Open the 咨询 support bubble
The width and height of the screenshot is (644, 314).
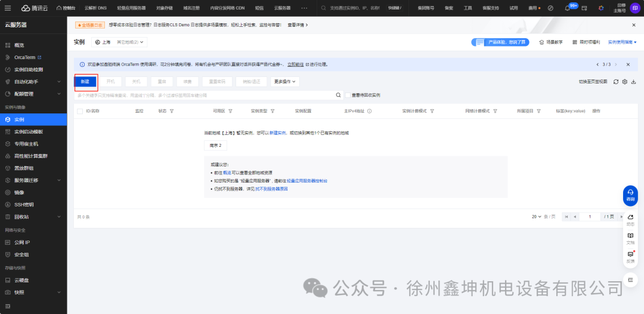coord(630,196)
